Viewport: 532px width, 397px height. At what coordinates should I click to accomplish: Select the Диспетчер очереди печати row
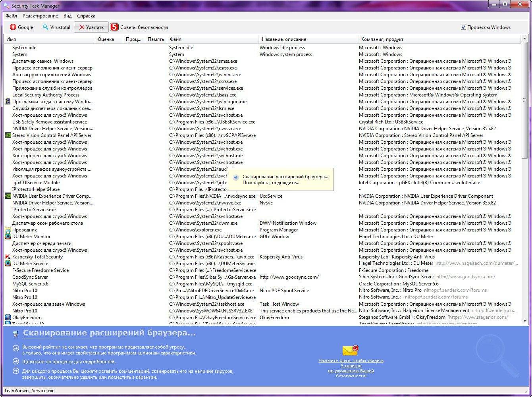(x=262, y=243)
